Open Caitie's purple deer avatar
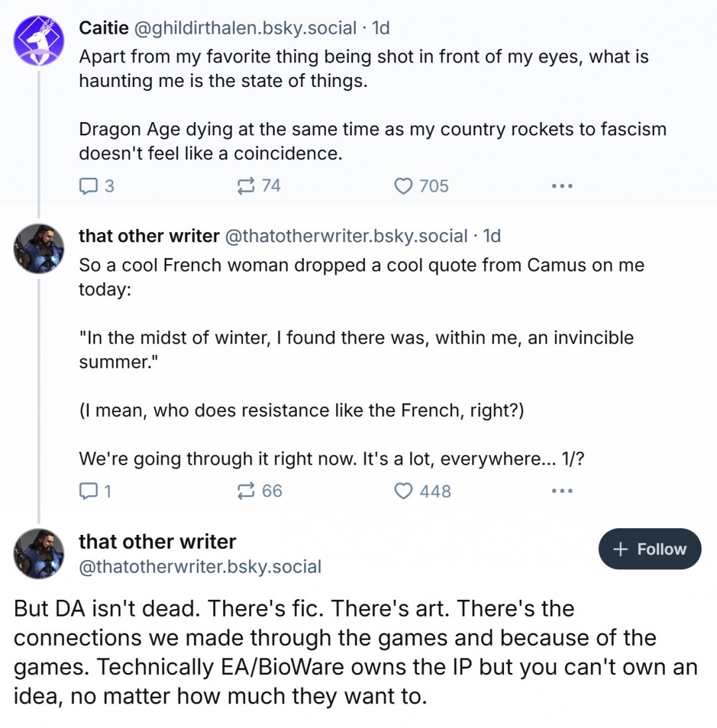 (x=39, y=41)
